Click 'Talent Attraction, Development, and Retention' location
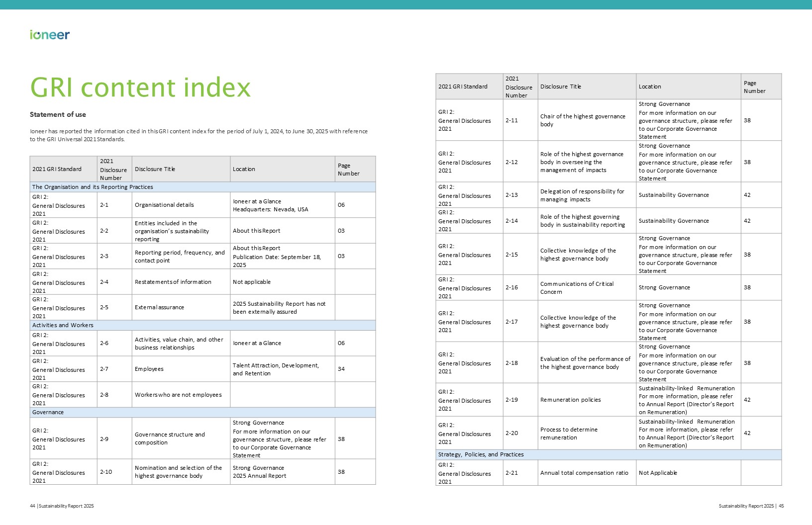 click(276, 369)
